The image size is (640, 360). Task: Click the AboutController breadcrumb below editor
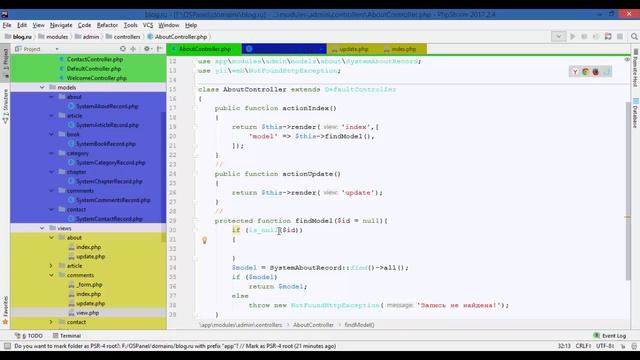tap(313, 325)
